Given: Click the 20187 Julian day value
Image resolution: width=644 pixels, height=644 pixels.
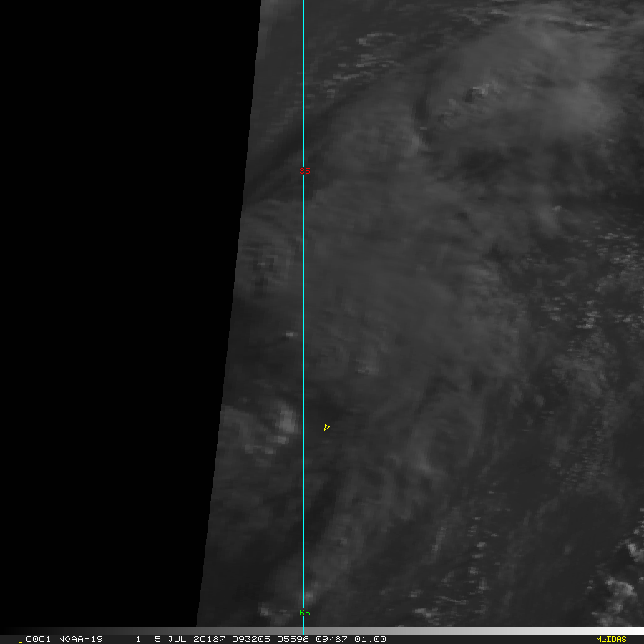Looking at the screenshot, I should (204, 639).
